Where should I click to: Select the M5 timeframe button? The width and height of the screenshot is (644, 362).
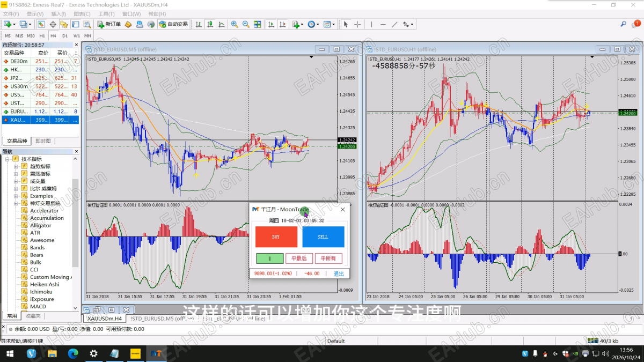point(8,36)
